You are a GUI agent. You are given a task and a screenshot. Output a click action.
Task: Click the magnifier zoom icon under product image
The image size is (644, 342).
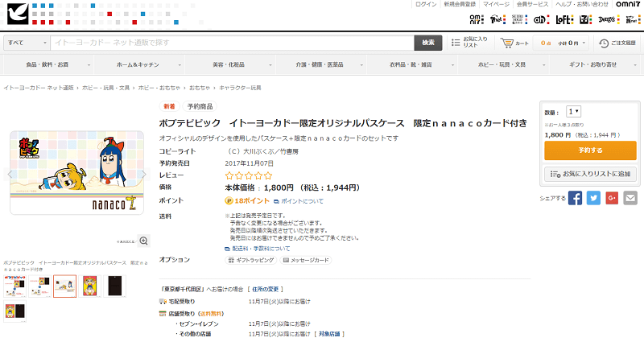[x=144, y=241]
